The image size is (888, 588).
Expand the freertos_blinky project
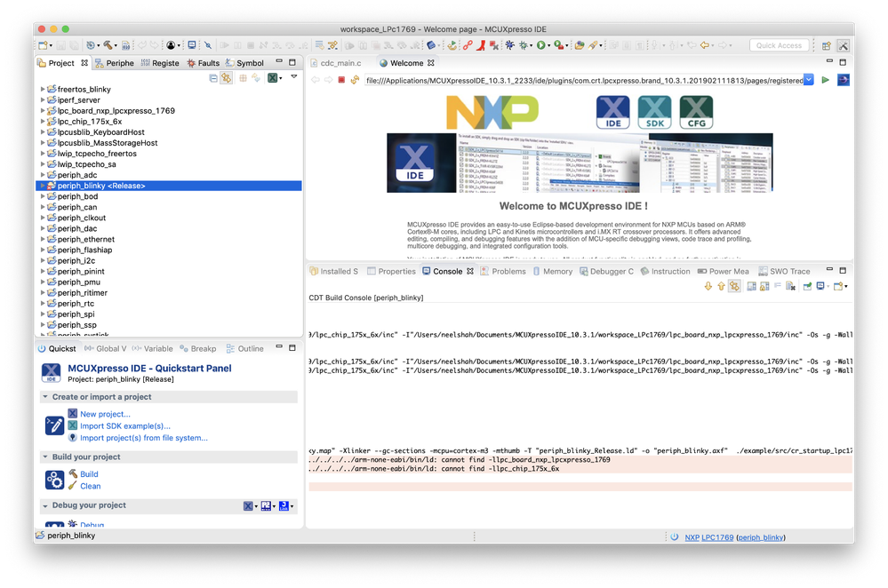(x=43, y=89)
